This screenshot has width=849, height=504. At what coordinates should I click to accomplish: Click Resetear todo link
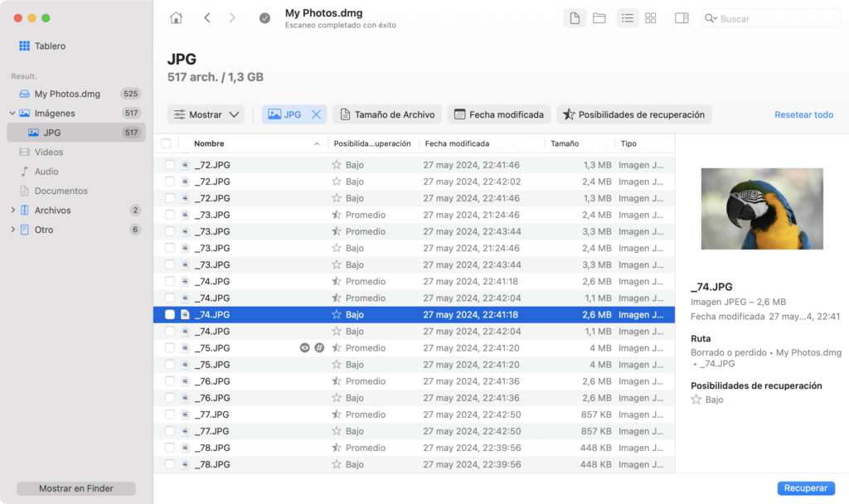[803, 115]
